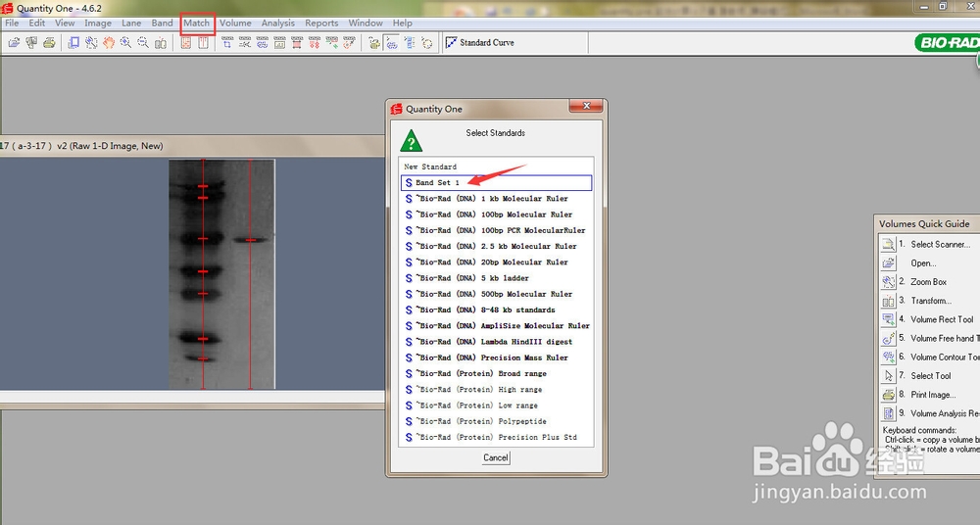
Task: Click Zoom Box icon in Volumes Quick Guide
Action: coord(888,282)
